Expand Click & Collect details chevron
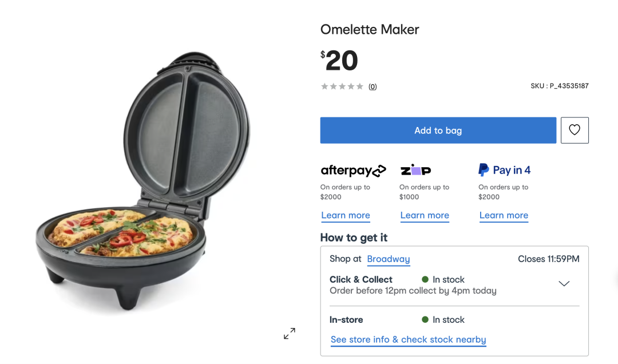This screenshot has width=618, height=364. [564, 283]
